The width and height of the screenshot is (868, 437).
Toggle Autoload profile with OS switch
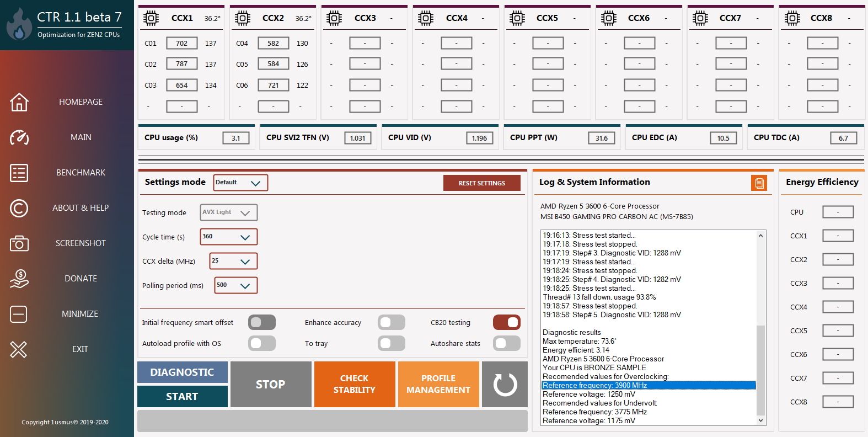click(x=262, y=343)
